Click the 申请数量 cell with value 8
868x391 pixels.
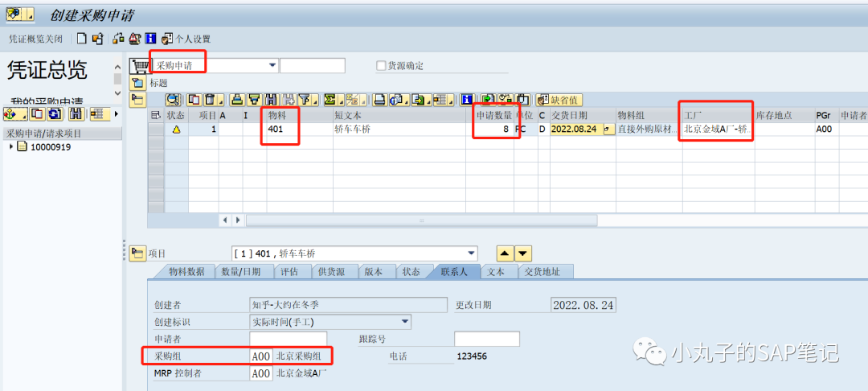point(489,129)
